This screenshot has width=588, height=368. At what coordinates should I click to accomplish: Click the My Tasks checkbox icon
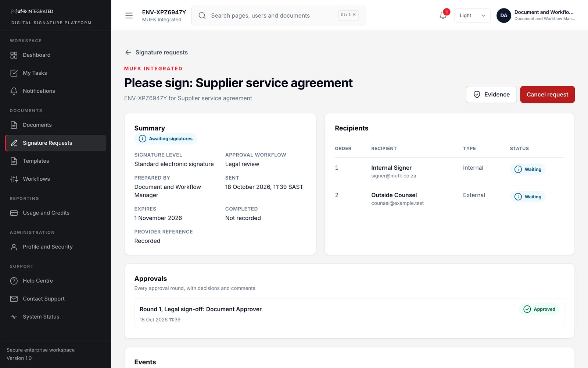(x=14, y=73)
